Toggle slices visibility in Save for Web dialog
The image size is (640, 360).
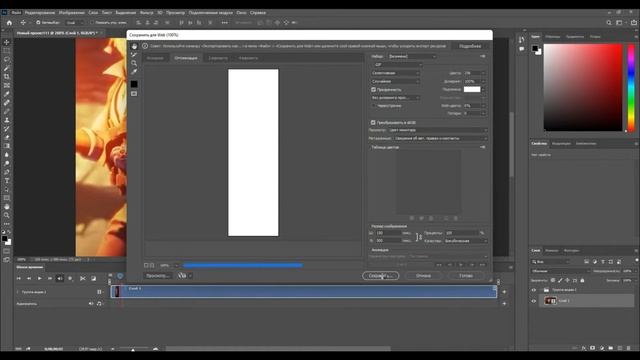(x=134, y=94)
